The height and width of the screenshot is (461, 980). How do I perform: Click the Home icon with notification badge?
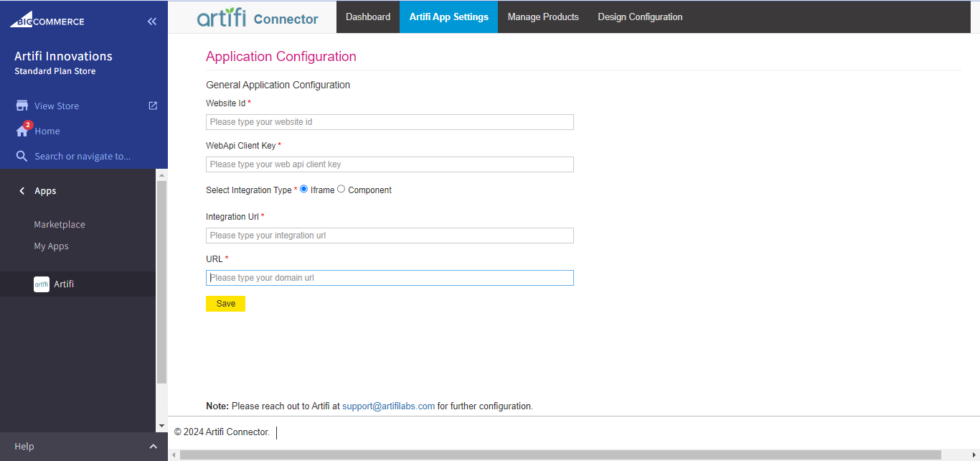[22, 131]
